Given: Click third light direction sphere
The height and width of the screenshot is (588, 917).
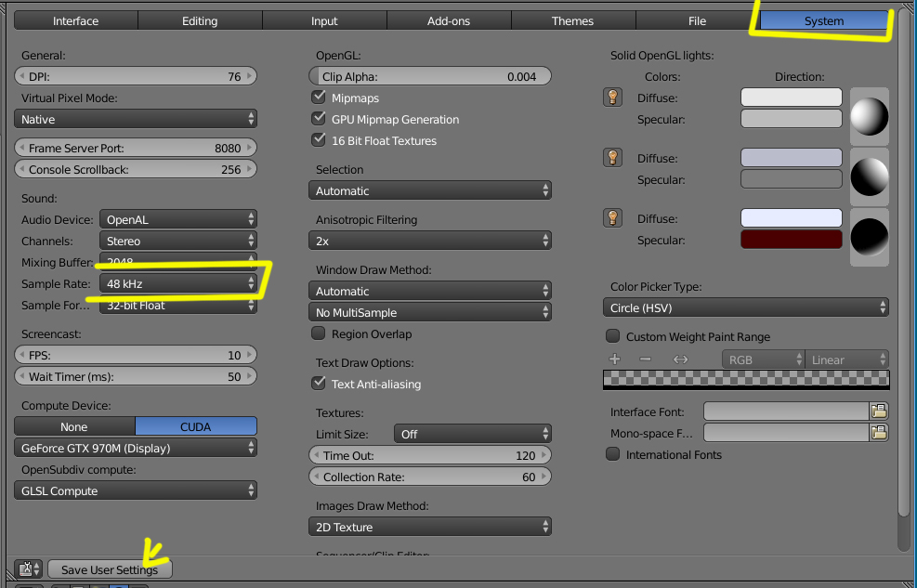Looking at the screenshot, I should click(x=869, y=237).
